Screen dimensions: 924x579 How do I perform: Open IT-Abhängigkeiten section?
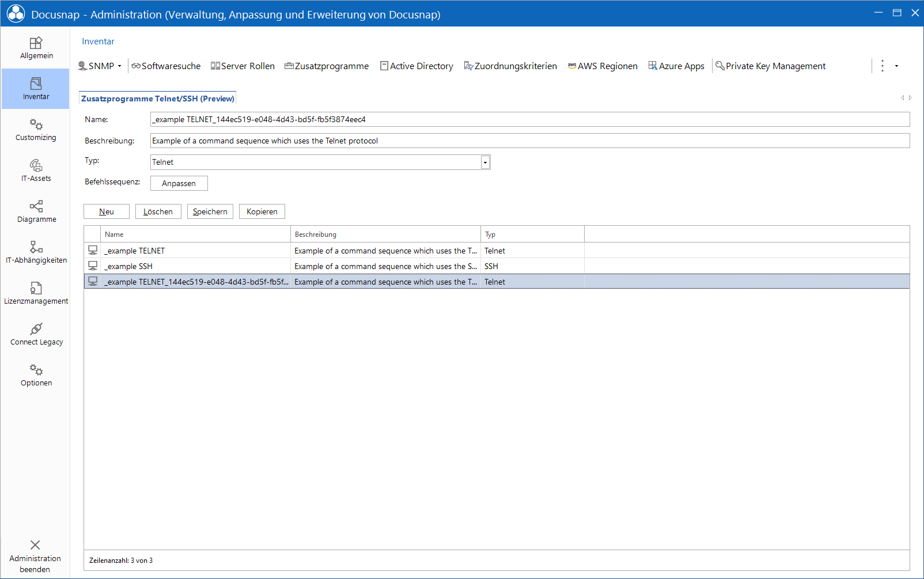pyautogui.click(x=36, y=252)
